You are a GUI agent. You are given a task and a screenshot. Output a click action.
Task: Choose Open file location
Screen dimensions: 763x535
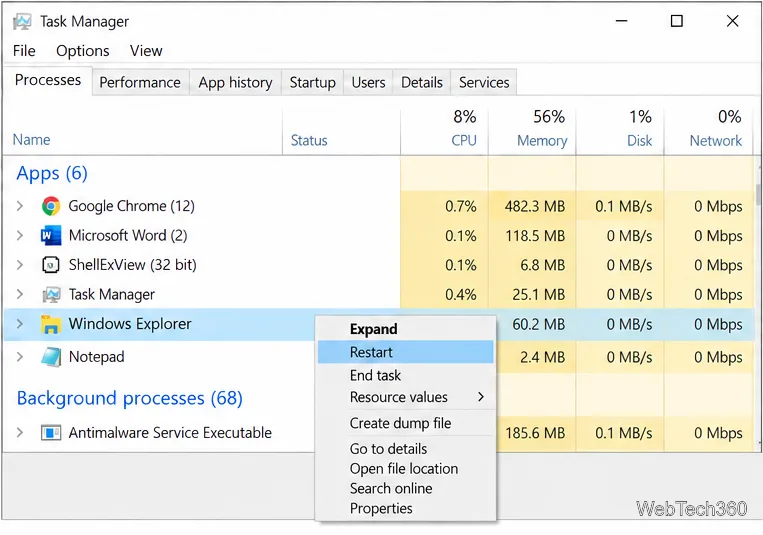click(x=405, y=468)
